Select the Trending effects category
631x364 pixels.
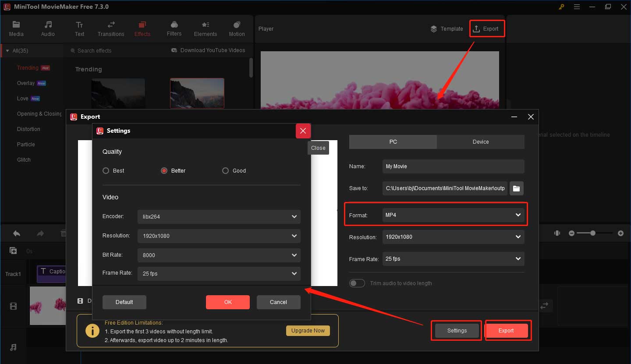point(28,68)
